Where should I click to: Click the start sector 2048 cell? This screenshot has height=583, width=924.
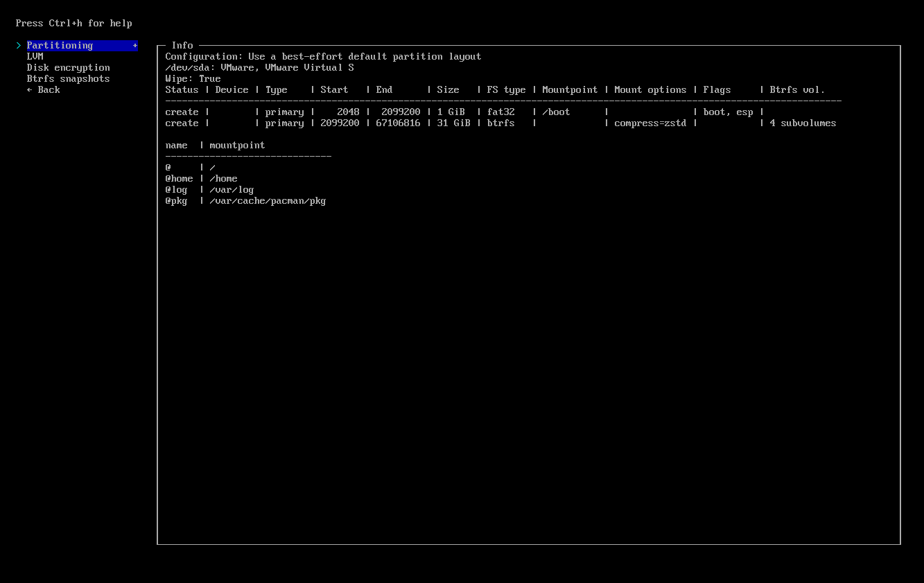[x=348, y=112]
